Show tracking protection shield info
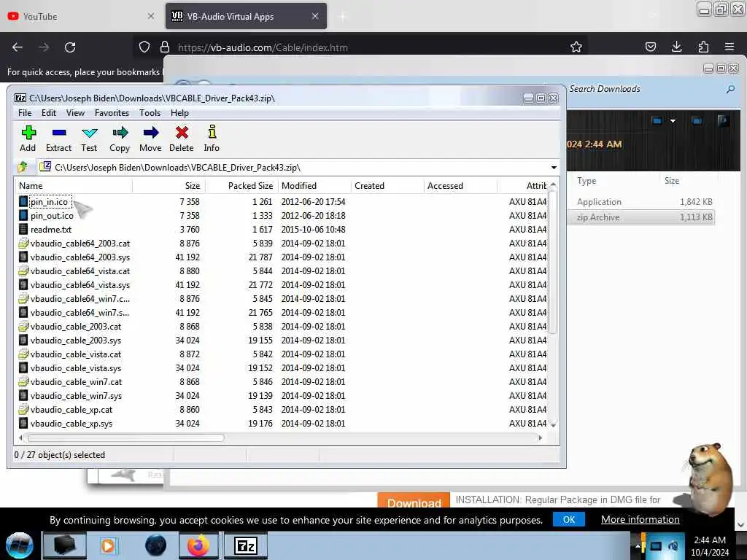Image resolution: width=747 pixels, height=560 pixels. [x=144, y=47]
